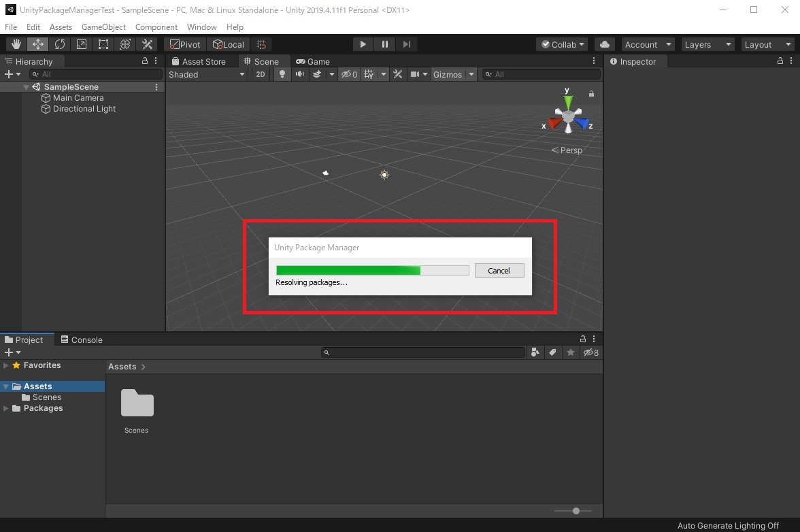Search in the Scene view field

[541, 74]
